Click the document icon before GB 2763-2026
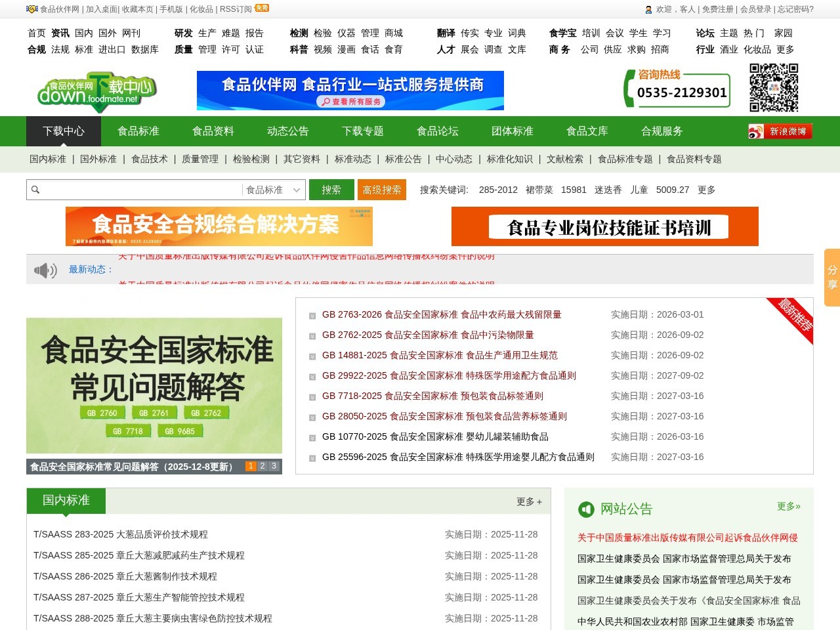This screenshot has height=630, width=840. (312, 316)
